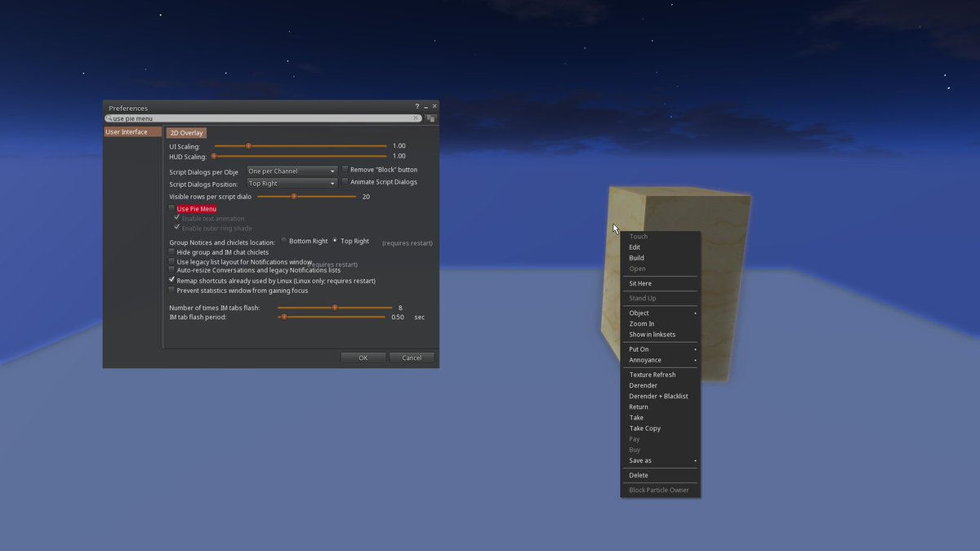The height and width of the screenshot is (551, 980).
Task: Check Use legacy list layout for Notifications
Action: (171, 262)
